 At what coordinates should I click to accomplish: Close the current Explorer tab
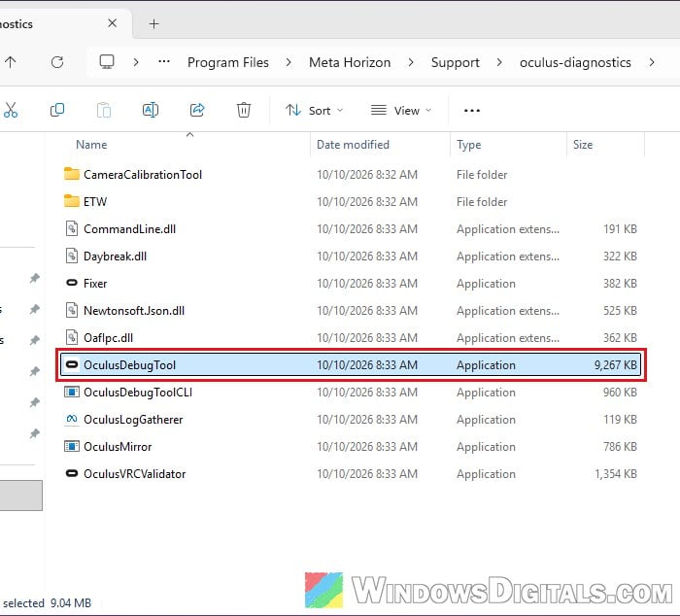click(112, 23)
